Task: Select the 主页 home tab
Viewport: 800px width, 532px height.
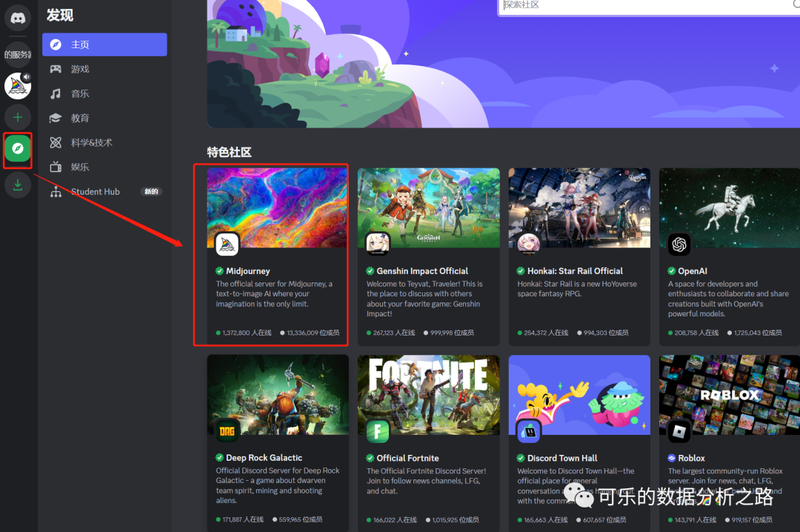Action: (x=104, y=44)
